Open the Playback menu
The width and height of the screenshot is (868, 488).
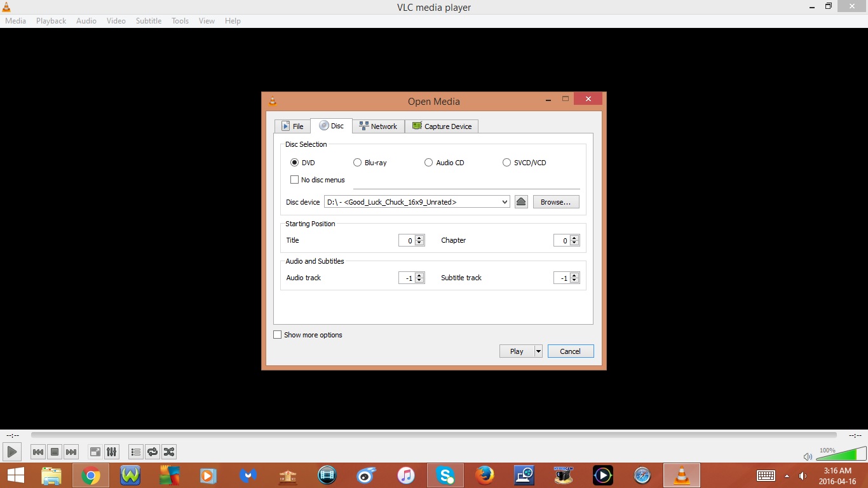(51, 21)
